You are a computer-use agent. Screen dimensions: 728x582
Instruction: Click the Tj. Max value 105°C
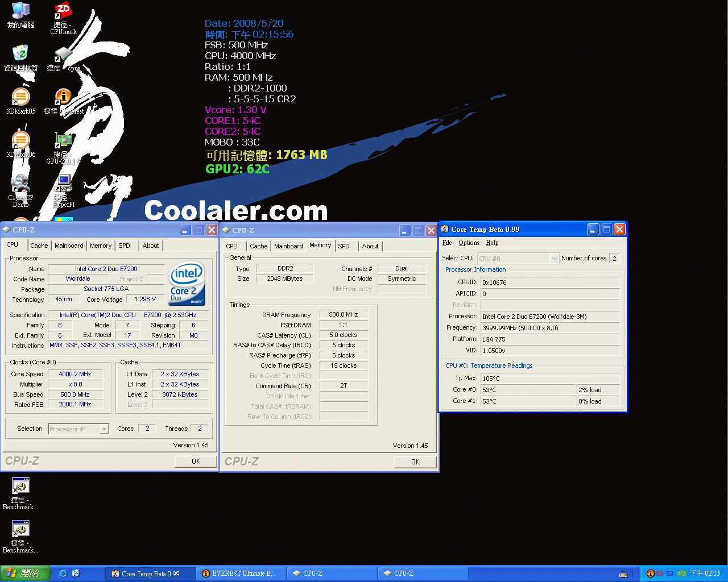click(x=550, y=379)
